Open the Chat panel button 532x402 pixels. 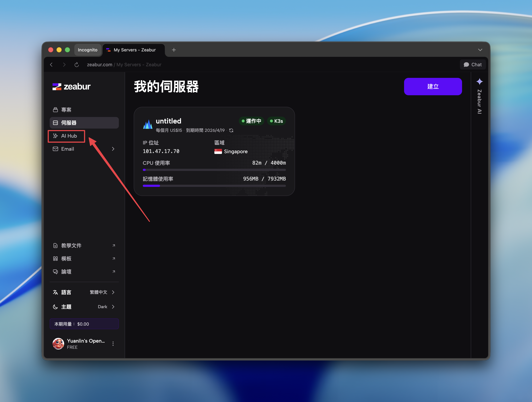[x=473, y=65]
